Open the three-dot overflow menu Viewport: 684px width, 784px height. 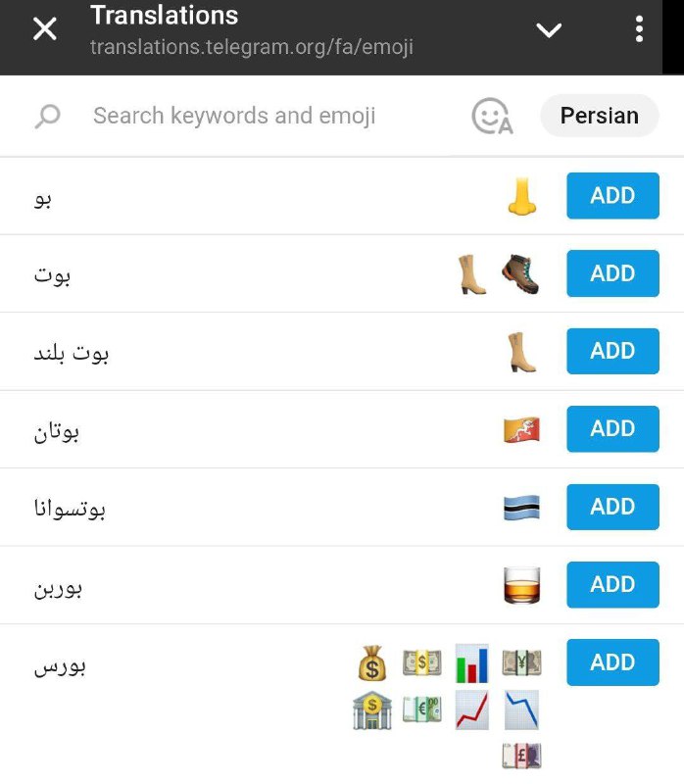639,29
